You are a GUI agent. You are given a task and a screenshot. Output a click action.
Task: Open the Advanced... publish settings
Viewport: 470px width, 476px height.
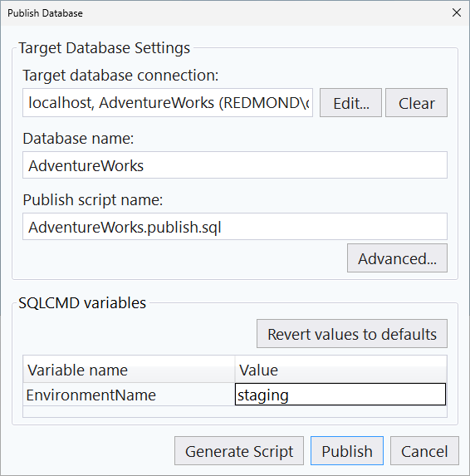coord(397,258)
